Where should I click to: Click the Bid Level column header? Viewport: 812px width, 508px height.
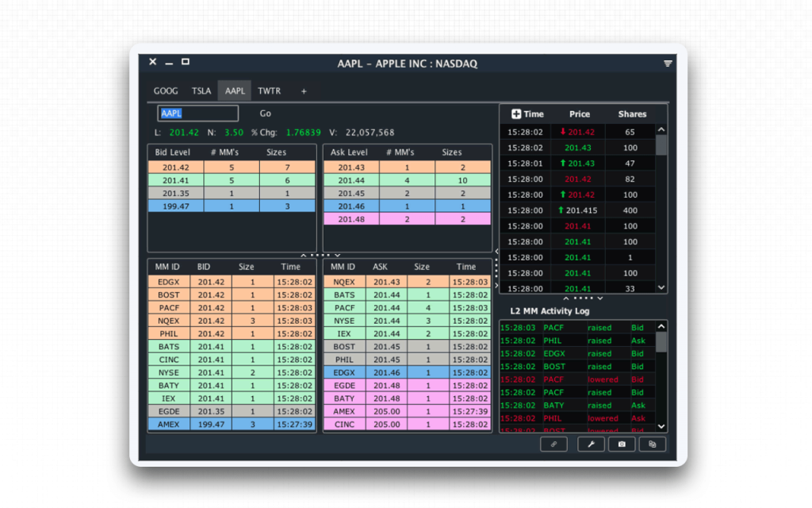(x=173, y=152)
